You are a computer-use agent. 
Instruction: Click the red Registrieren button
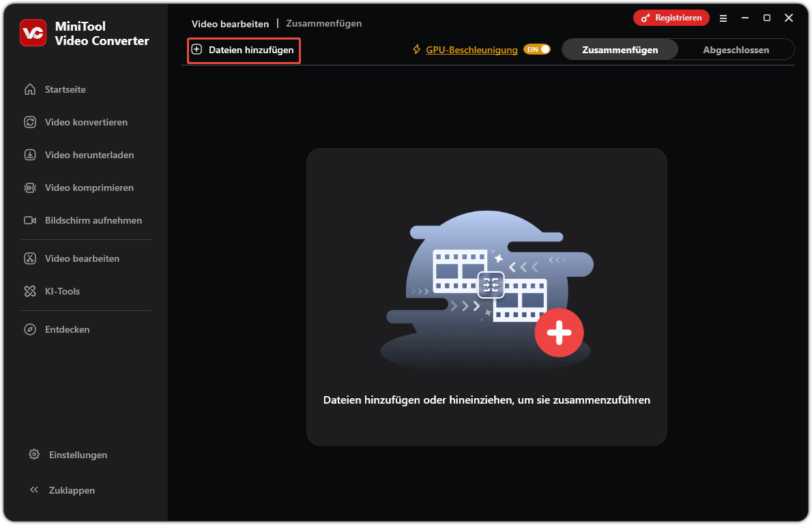[671, 18]
